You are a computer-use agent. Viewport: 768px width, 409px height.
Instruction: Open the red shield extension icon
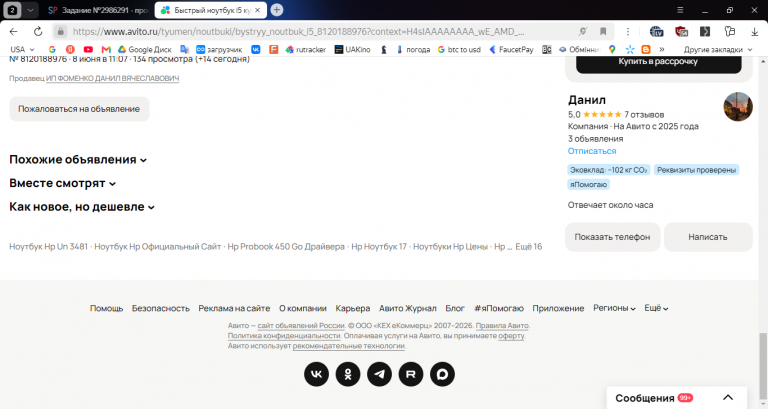click(x=681, y=31)
